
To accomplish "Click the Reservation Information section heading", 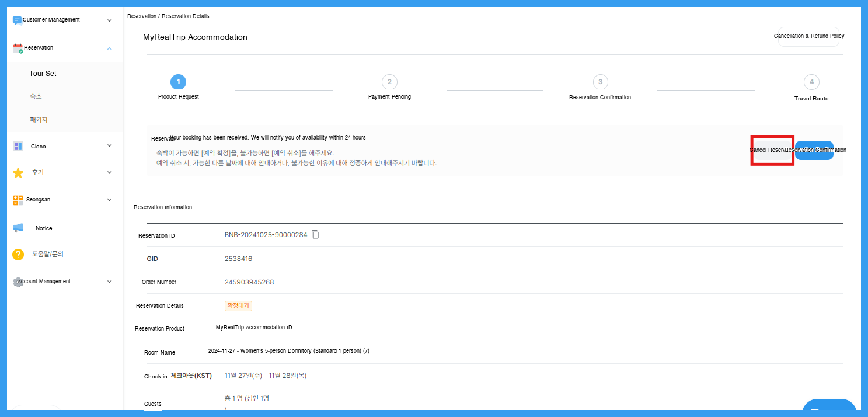I will coord(163,207).
